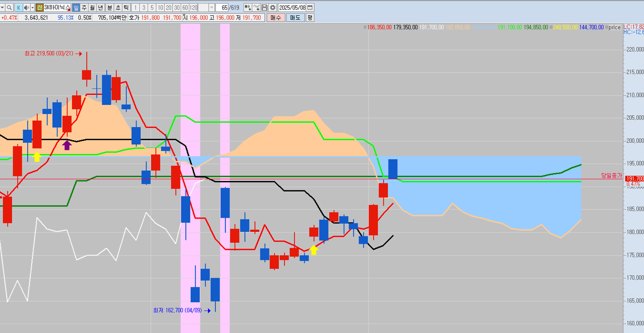Click the 160,000 price axis label
Image resolution: width=644 pixels, height=333 pixels.
[x=635, y=323]
